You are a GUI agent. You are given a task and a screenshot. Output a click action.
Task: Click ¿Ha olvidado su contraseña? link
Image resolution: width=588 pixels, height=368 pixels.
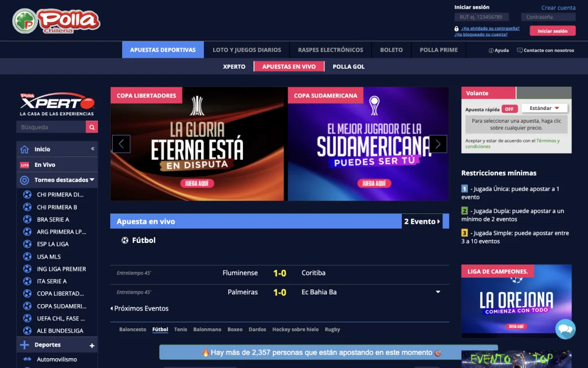coord(490,28)
